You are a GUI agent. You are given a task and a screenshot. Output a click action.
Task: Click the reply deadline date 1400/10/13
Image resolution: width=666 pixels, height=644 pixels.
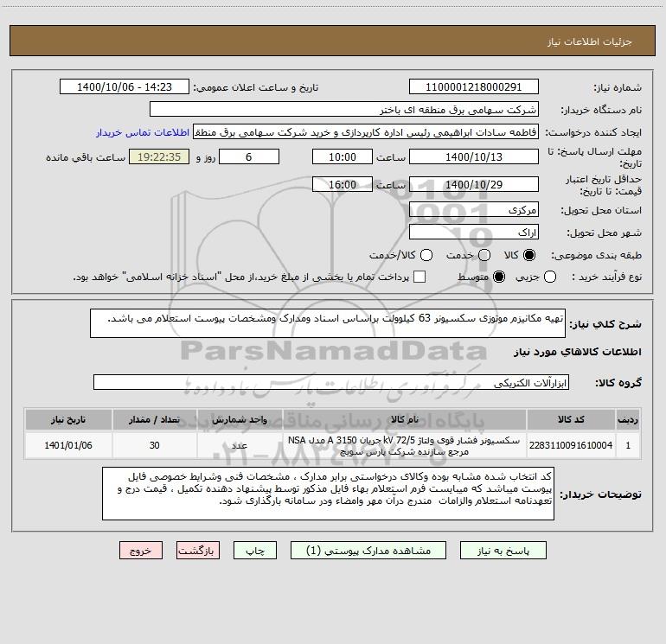(x=474, y=156)
